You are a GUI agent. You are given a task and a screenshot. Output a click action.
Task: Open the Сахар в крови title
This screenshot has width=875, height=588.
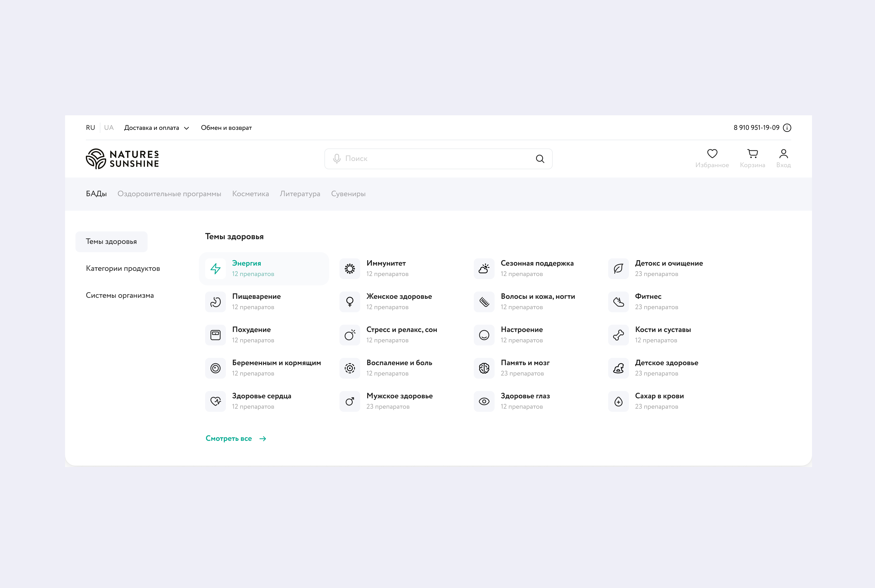pyautogui.click(x=659, y=396)
